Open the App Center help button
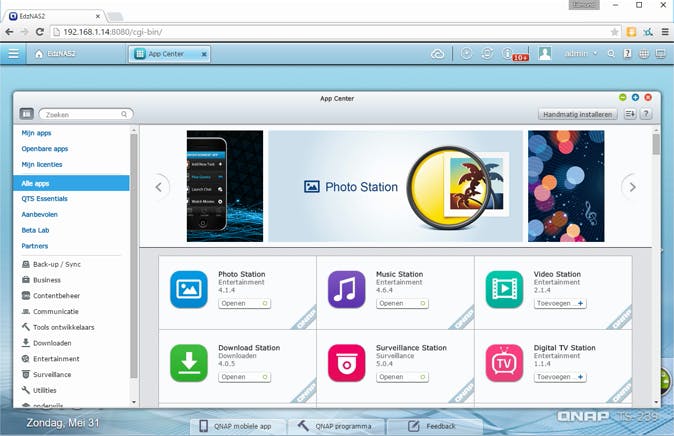The height and width of the screenshot is (436, 674). (x=646, y=114)
